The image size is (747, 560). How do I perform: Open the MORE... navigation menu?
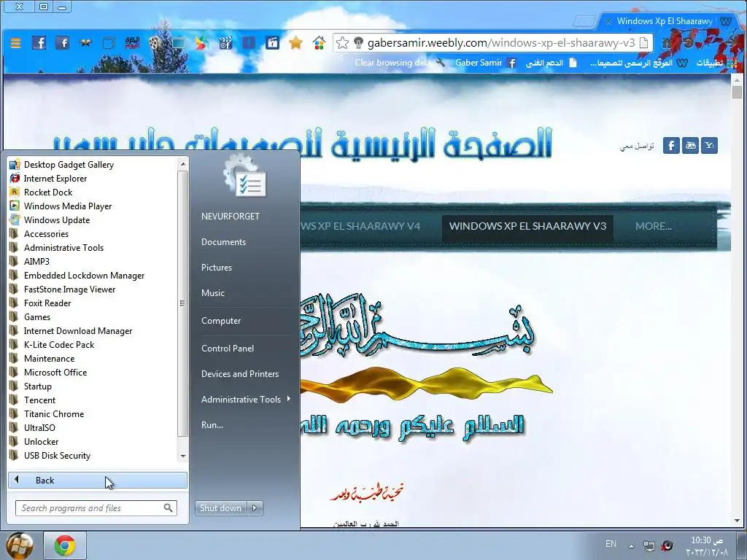coord(653,226)
